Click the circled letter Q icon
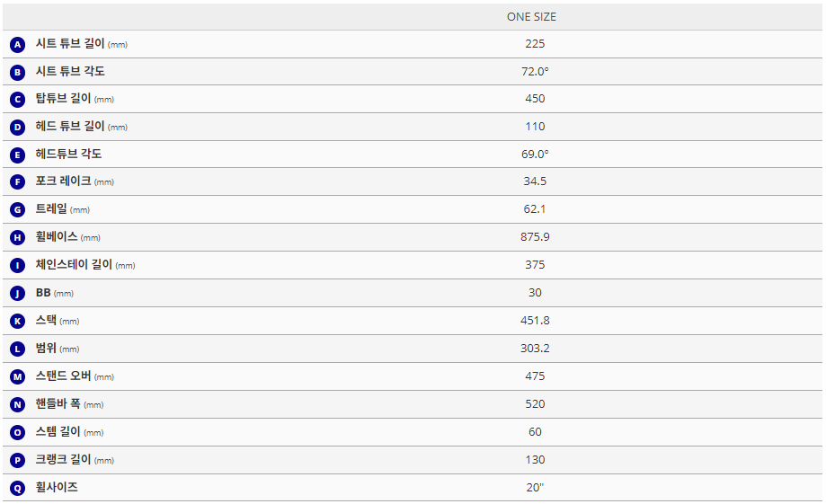826x504 pixels. (x=17, y=488)
